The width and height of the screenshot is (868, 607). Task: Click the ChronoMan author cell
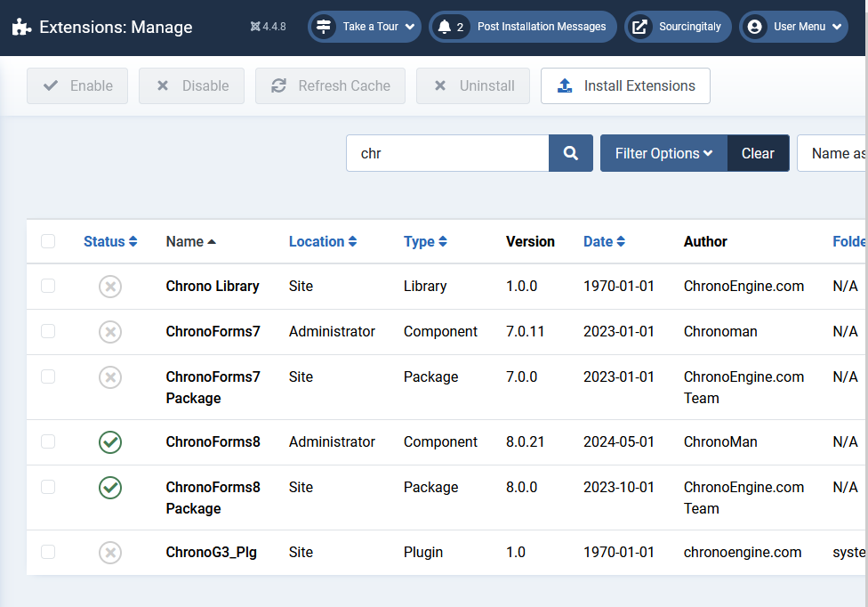pos(720,442)
